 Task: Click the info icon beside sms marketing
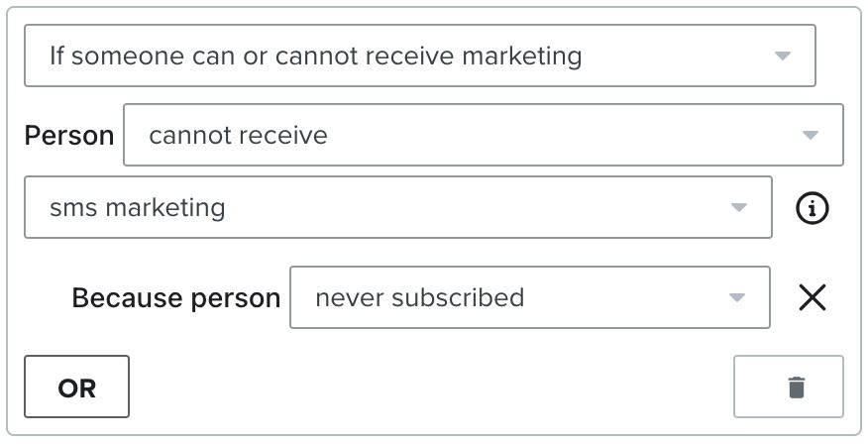813,208
